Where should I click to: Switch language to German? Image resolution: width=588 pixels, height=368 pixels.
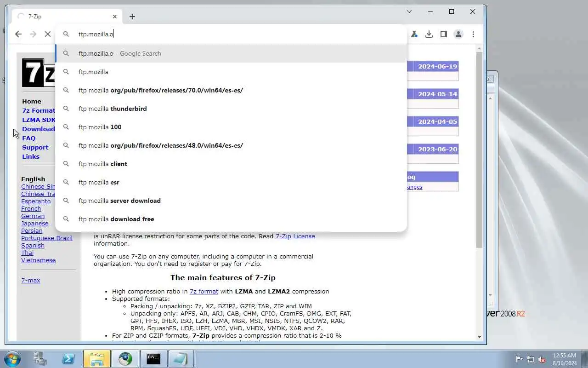coord(33,216)
